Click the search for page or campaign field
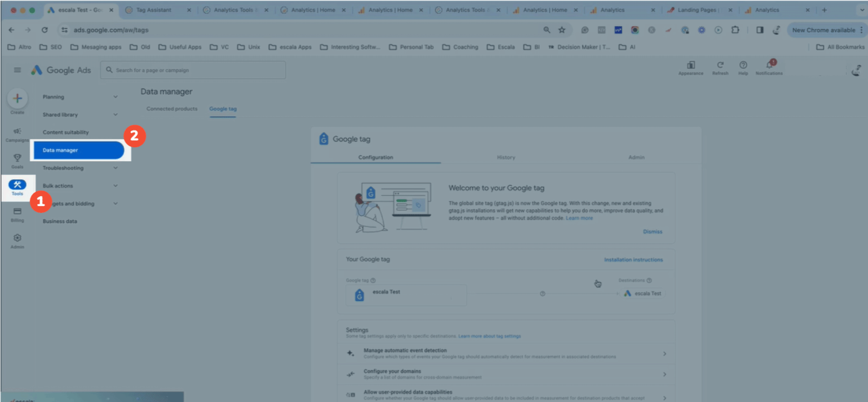The height and width of the screenshot is (402, 868). tap(193, 70)
